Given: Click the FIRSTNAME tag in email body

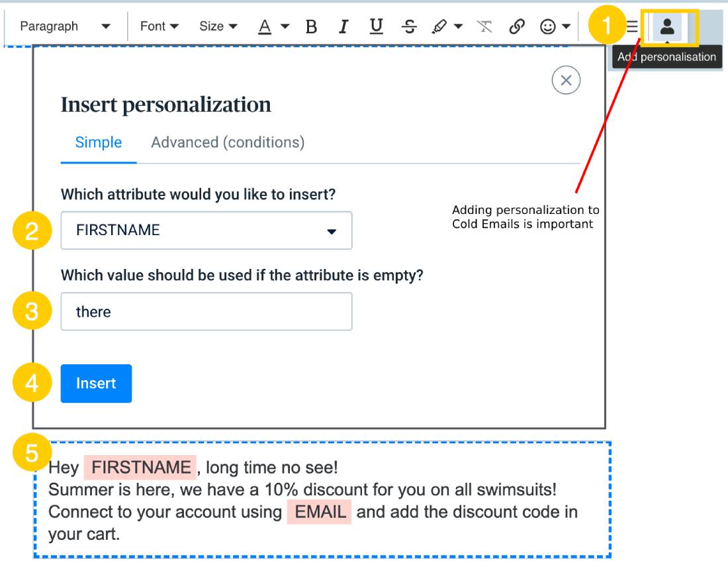Looking at the screenshot, I should 141,467.
